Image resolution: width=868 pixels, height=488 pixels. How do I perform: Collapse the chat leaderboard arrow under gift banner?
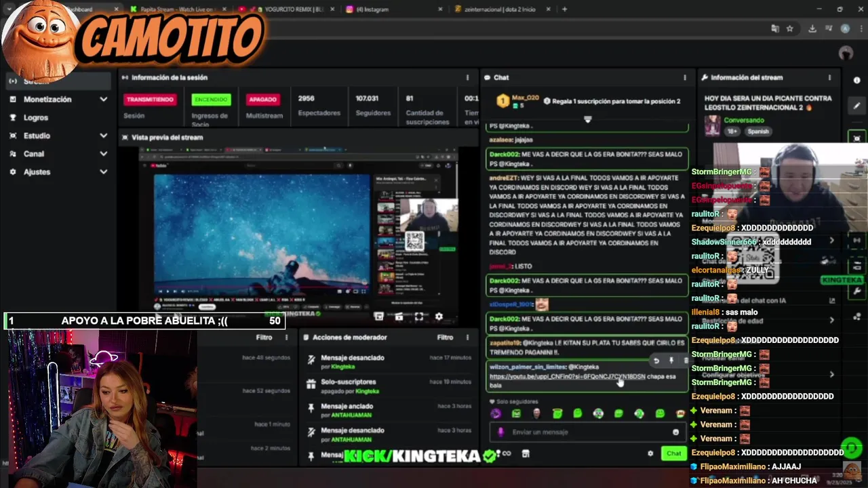click(x=587, y=119)
